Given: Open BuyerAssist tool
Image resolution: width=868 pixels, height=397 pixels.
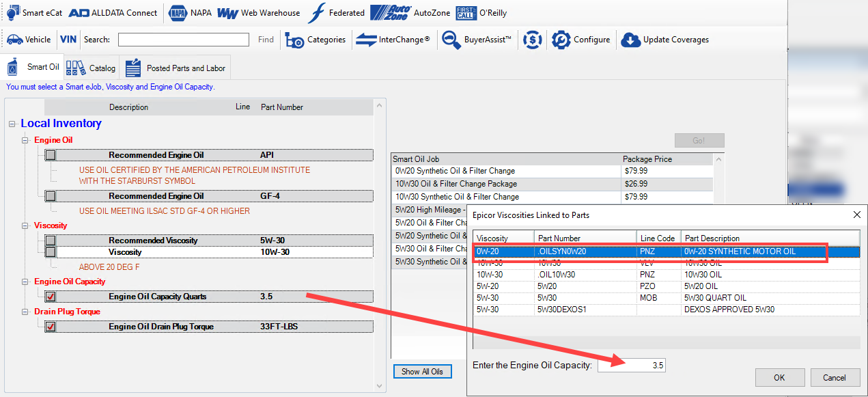Looking at the screenshot, I should tap(477, 40).
